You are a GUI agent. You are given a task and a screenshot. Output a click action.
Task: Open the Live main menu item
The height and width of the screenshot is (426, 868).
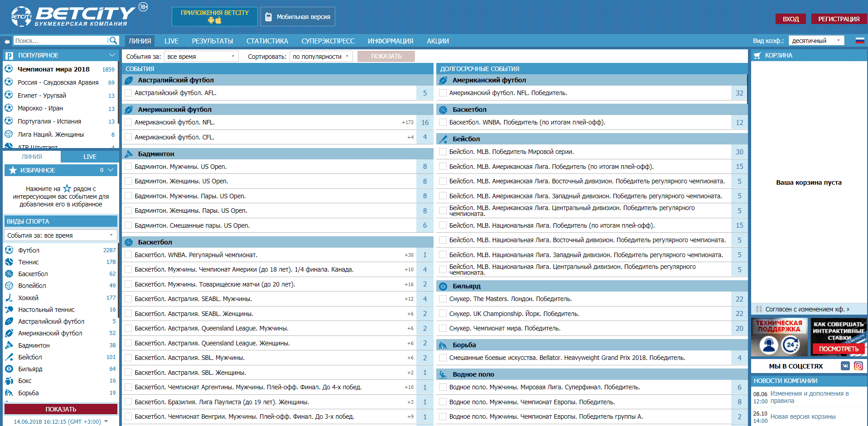tap(171, 41)
